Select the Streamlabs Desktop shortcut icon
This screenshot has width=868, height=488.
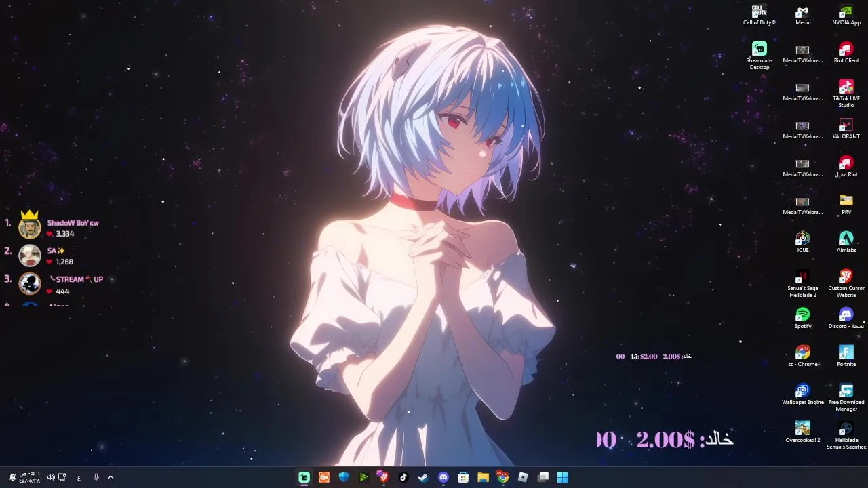click(x=759, y=56)
